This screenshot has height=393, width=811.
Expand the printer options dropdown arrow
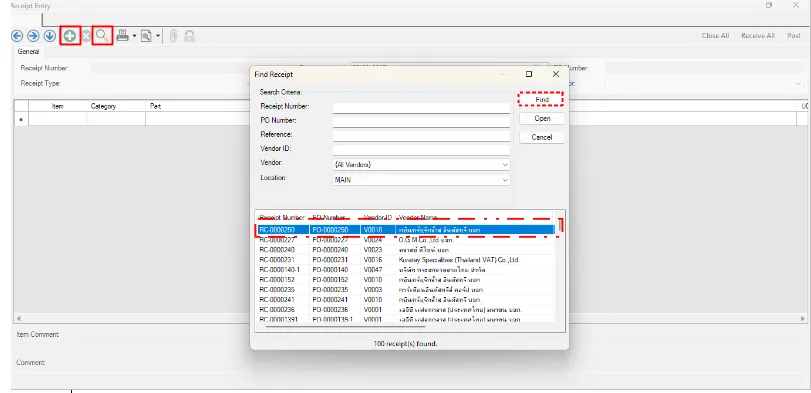click(134, 36)
